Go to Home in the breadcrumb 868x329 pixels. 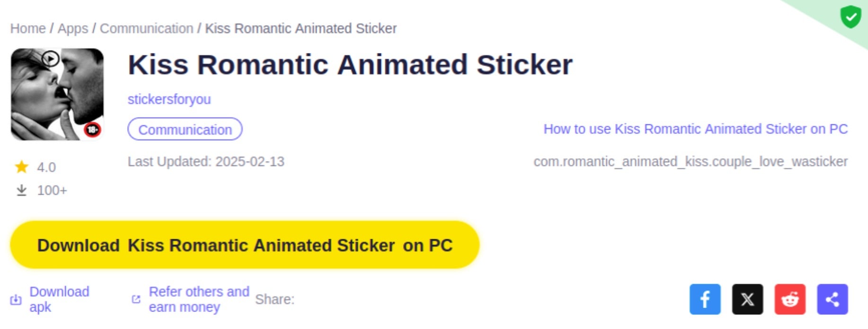click(28, 28)
